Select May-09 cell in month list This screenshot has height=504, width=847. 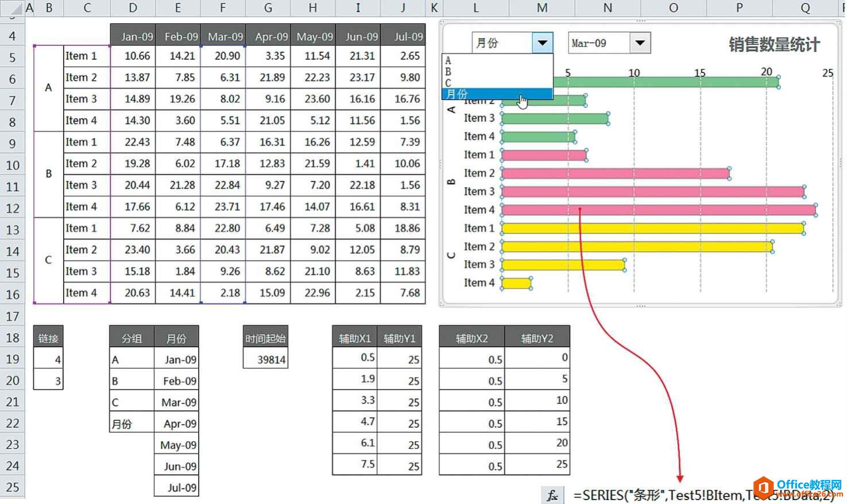(176, 444)
